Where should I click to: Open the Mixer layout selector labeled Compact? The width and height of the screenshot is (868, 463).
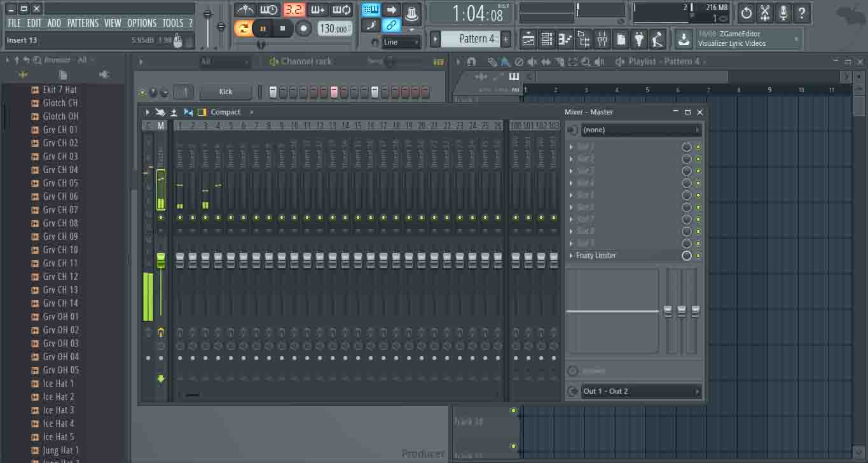(x=226, y=112)
